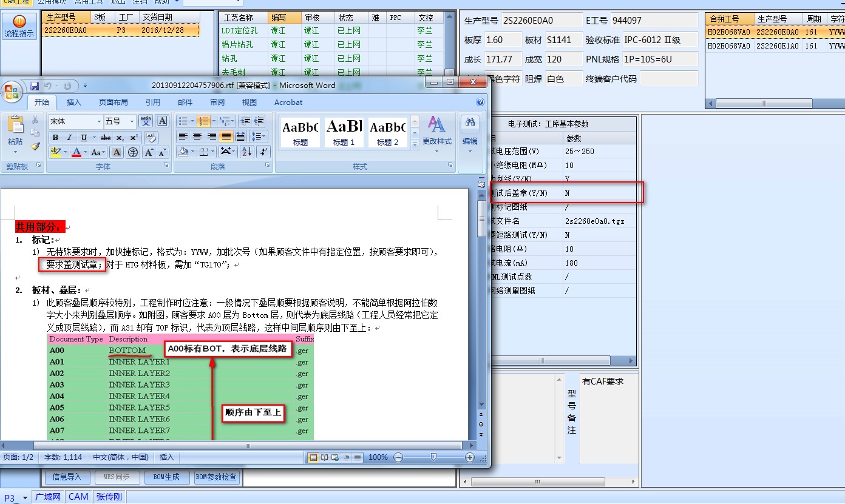The image size is (845, 504).
Task: Apply text highlight color
Action: coord(55,152)
